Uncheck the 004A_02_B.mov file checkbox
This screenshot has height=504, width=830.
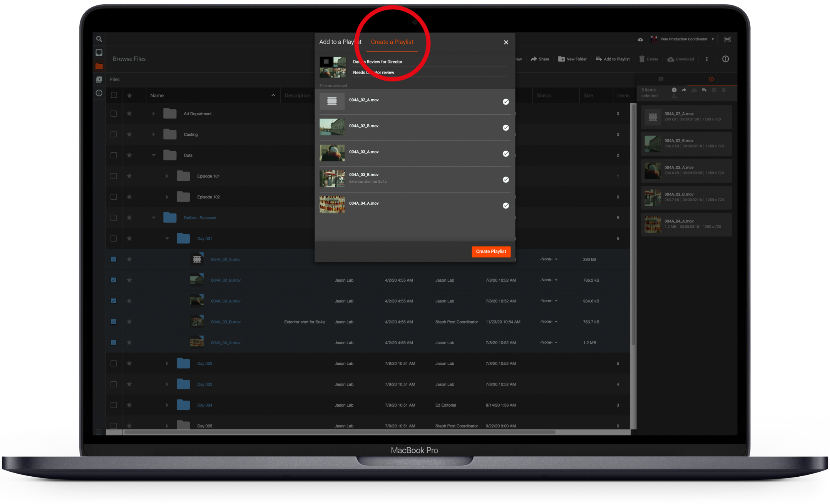coord(114,280)
